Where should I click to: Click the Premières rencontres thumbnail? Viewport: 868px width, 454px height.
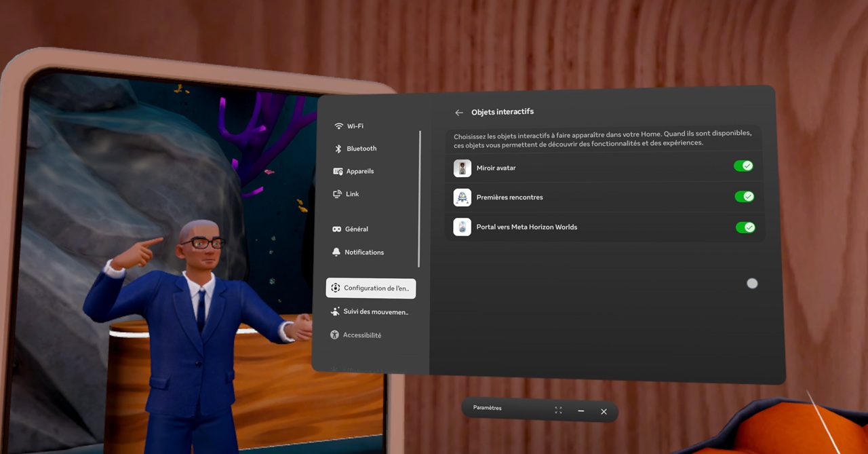[x=462, y=197]
